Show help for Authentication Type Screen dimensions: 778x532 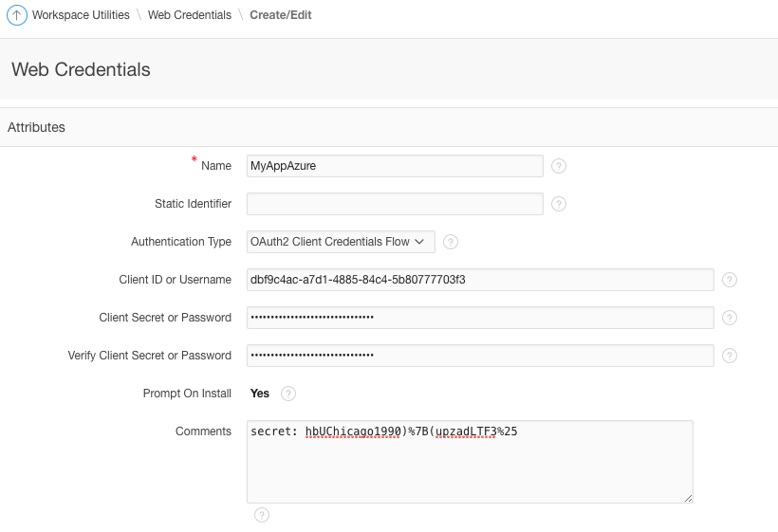[x=451, y=242]
